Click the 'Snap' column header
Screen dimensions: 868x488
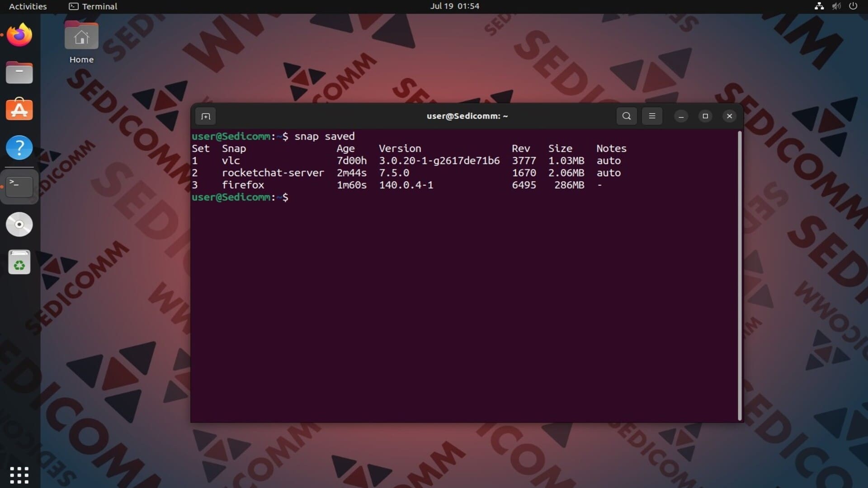point(234,149)
